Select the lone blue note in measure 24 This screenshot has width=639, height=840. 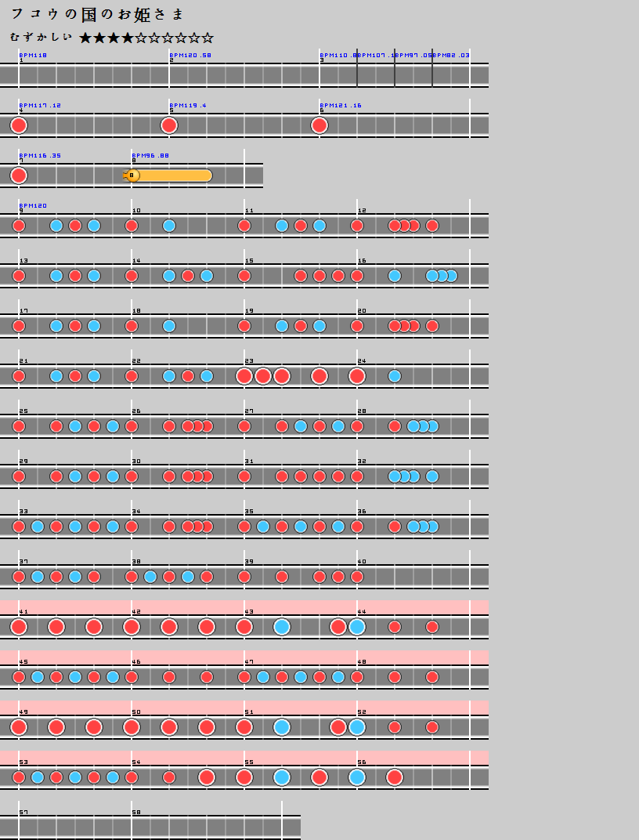[x=395, y=376]
